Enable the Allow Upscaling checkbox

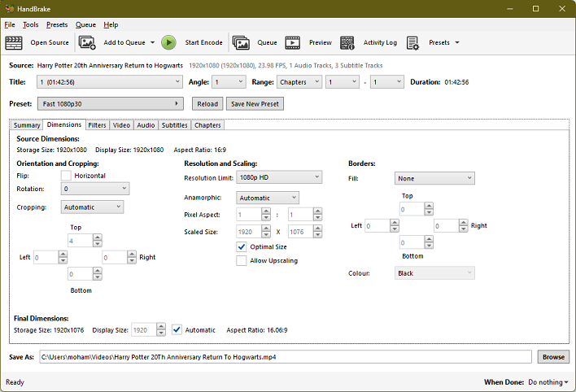coord(242,261)
